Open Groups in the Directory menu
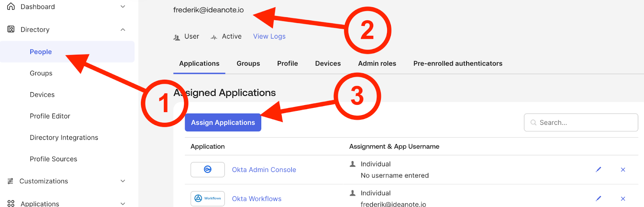Viewport: 644px width, 207px height. (x=41, y=73)
